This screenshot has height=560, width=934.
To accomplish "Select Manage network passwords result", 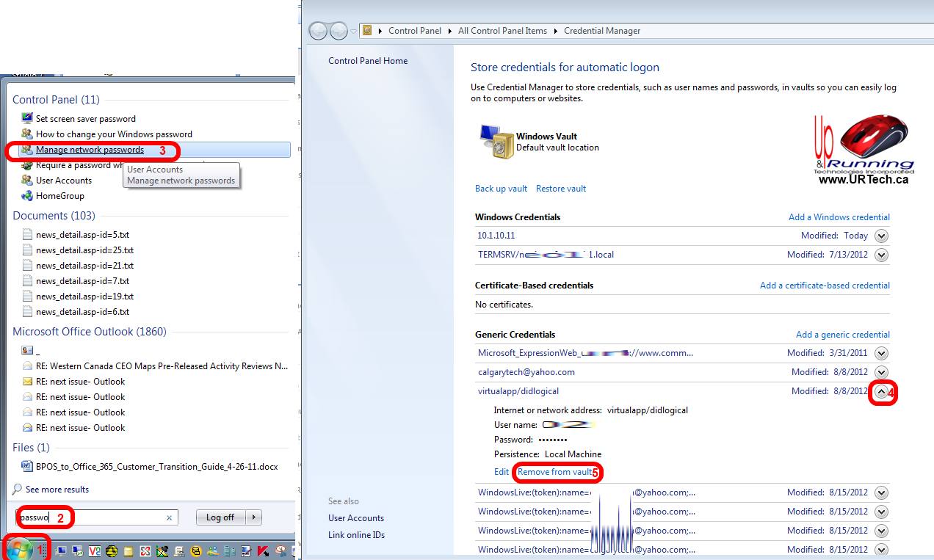I will [x=90, y=150].
